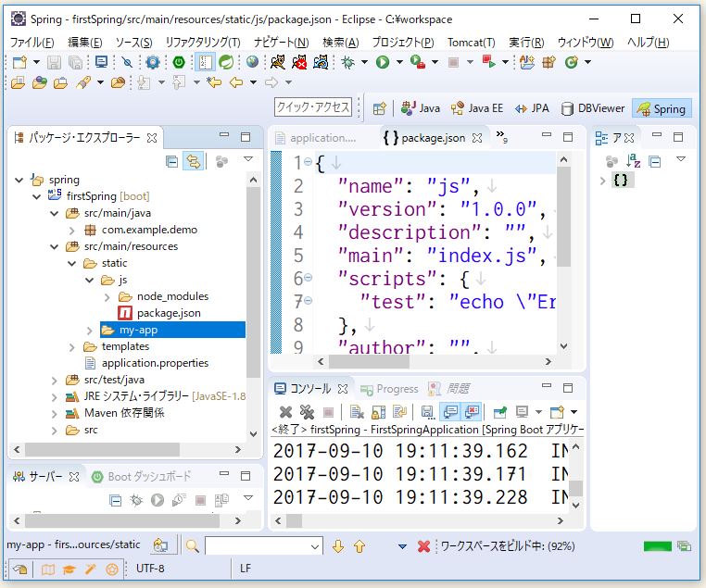Open the ファイル(F) menu

tap(32, 43)
